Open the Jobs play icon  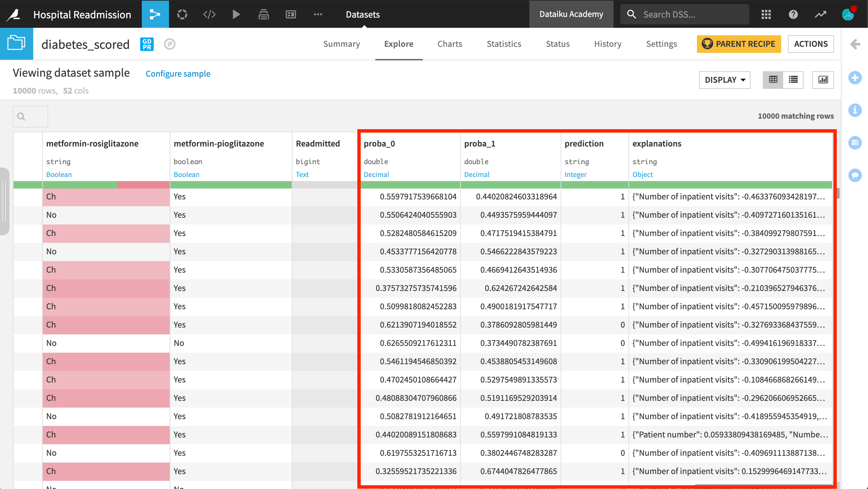tap(236, 14)
